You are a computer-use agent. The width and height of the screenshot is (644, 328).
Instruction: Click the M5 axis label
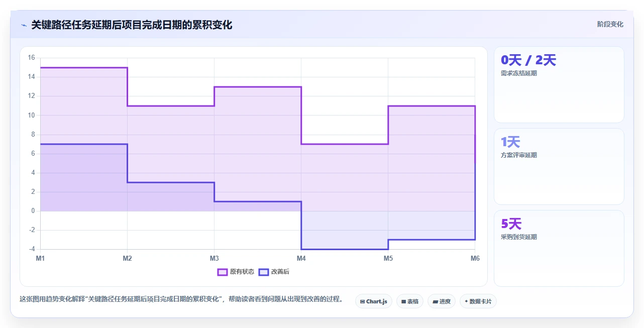click(388, 258)
